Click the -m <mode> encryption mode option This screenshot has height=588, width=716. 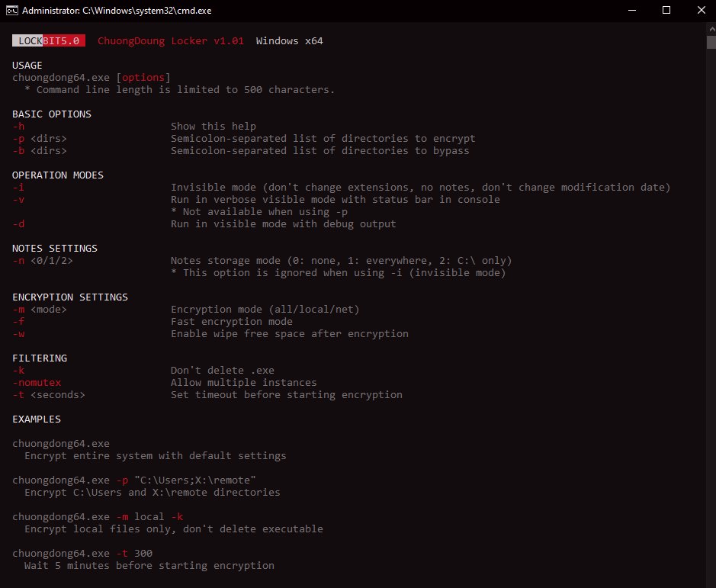click(x=39, y=309)
